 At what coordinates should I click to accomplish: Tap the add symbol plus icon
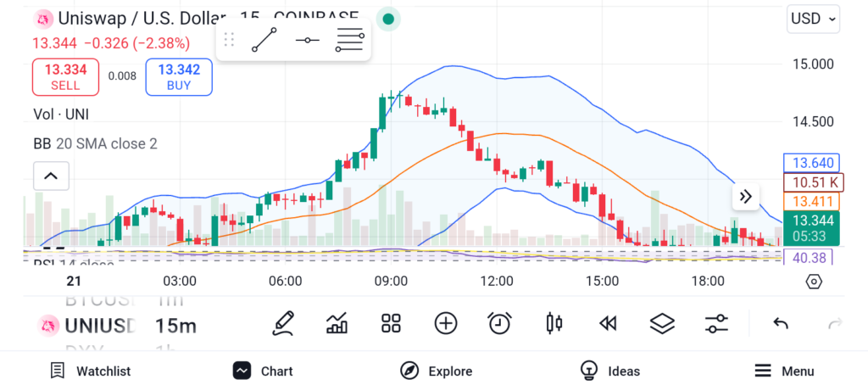point(446,323)
